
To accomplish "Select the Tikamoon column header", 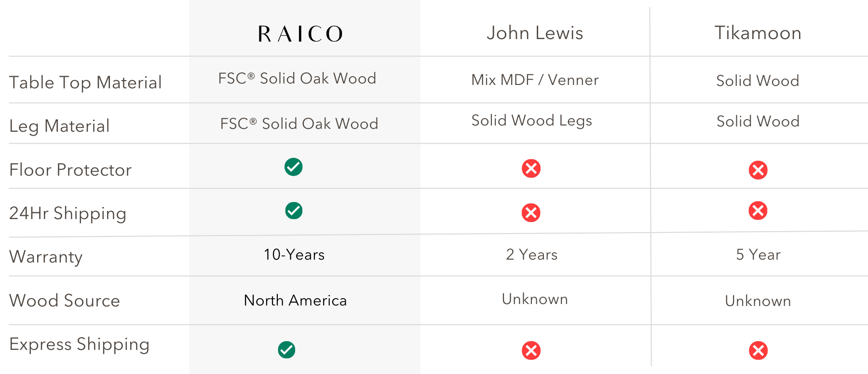I will click(x=758, y=33).
